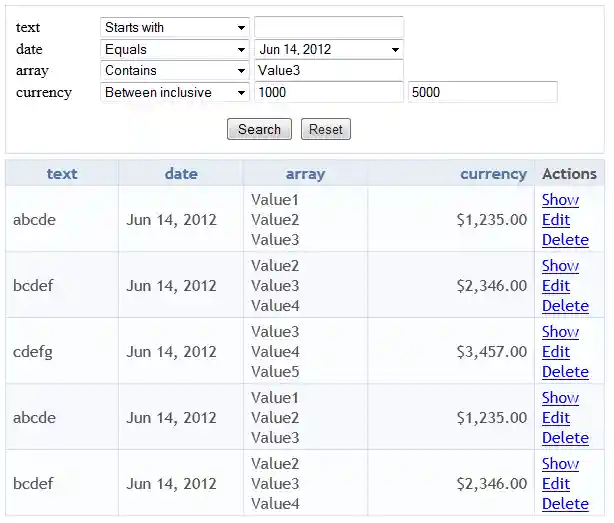The width and height of the screenshot is (614, 523).
Task: Click Delete link for the cdefg row
Action: click(x=565, y=372)
